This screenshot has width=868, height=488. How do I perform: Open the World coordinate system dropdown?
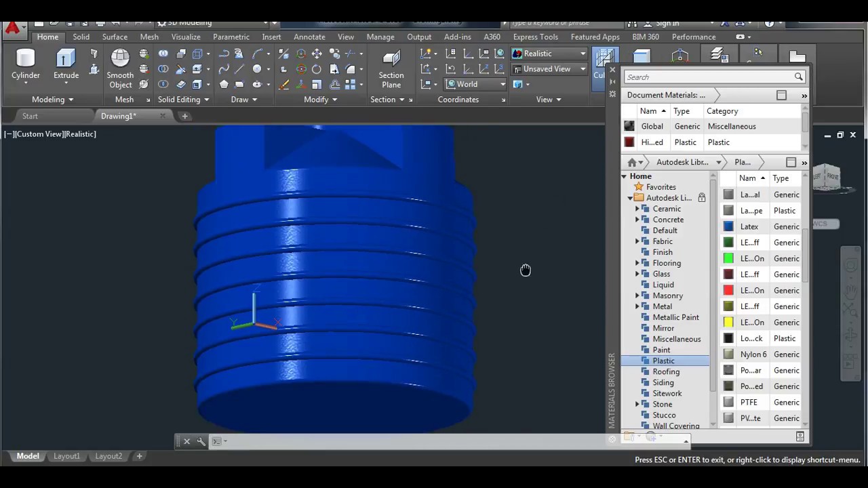pos(475,84)
